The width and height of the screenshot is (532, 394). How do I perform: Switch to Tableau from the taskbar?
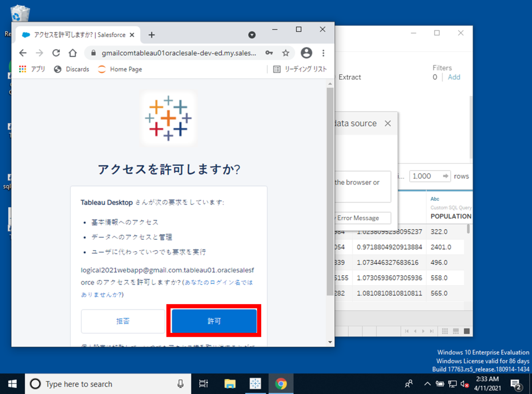255,384
